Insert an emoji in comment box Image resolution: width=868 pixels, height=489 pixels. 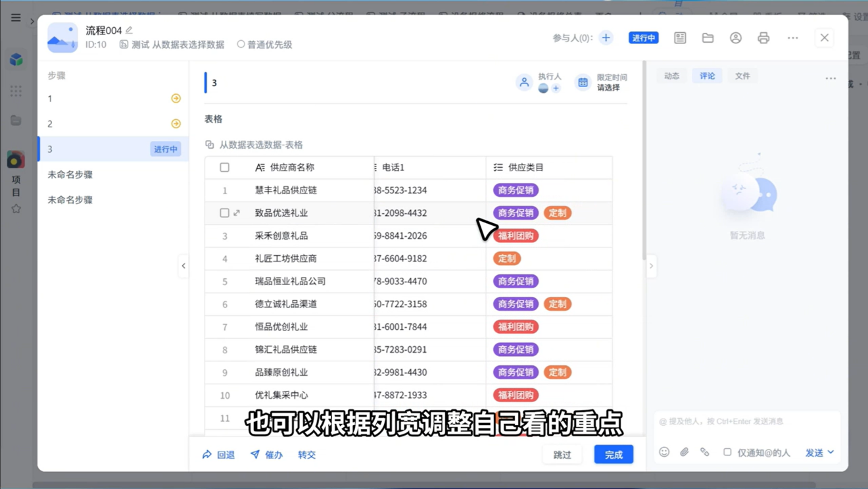click(x=664, y=452)
